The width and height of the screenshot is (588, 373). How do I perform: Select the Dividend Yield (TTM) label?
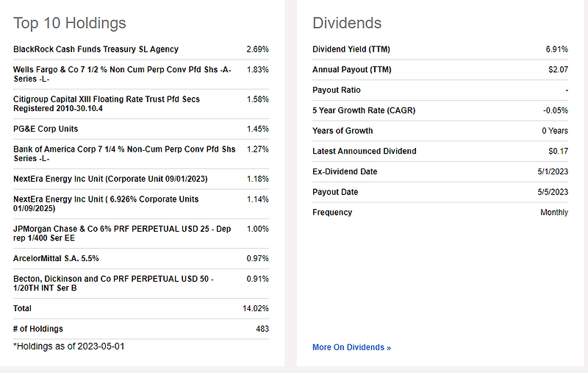click(x=351, y=49)
